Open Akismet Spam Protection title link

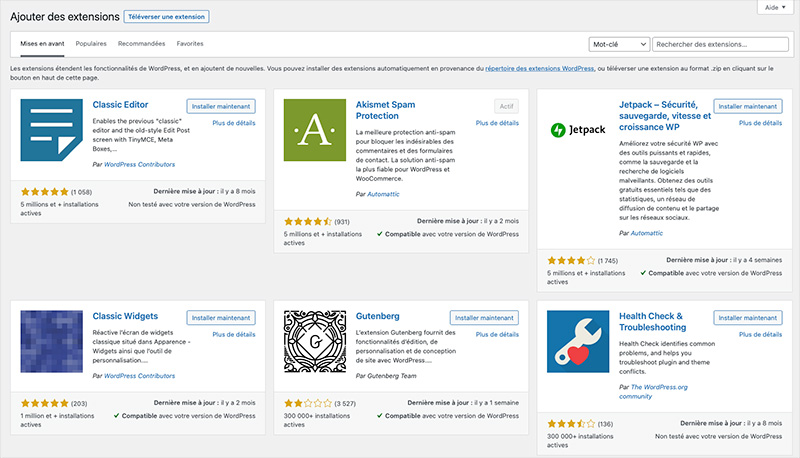tap(385, 110)
